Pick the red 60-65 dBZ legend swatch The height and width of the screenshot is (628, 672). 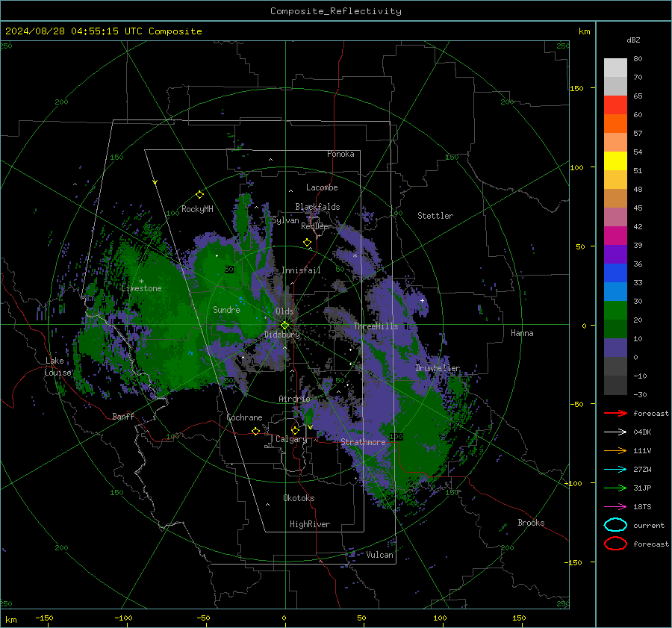pyautogui.click(x=615, y=105)
